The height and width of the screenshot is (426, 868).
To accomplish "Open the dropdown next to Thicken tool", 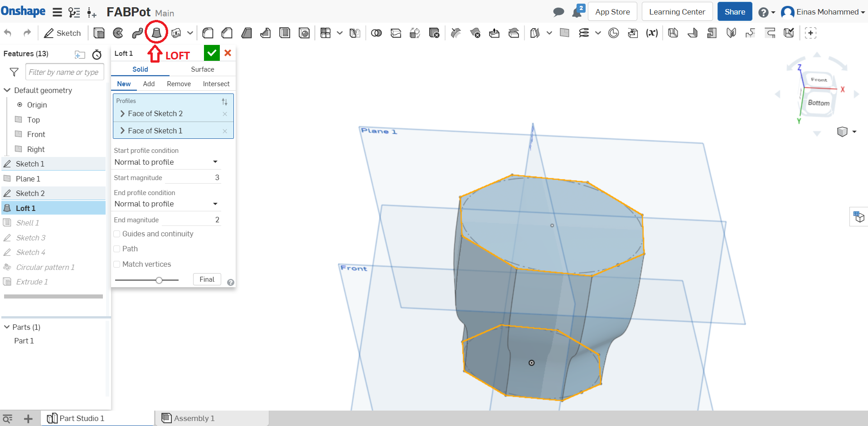I will [x=190, y=33].
